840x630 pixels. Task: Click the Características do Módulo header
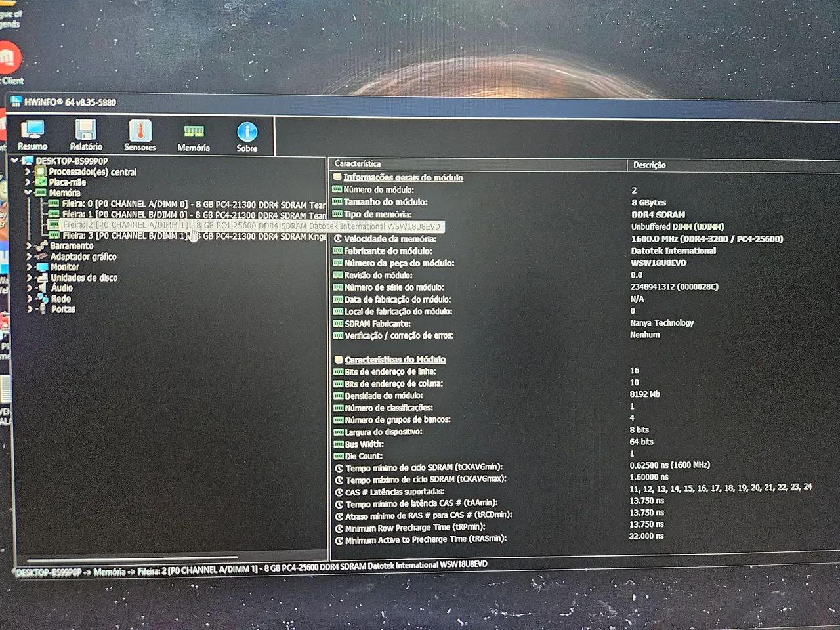tap(394, 359)
